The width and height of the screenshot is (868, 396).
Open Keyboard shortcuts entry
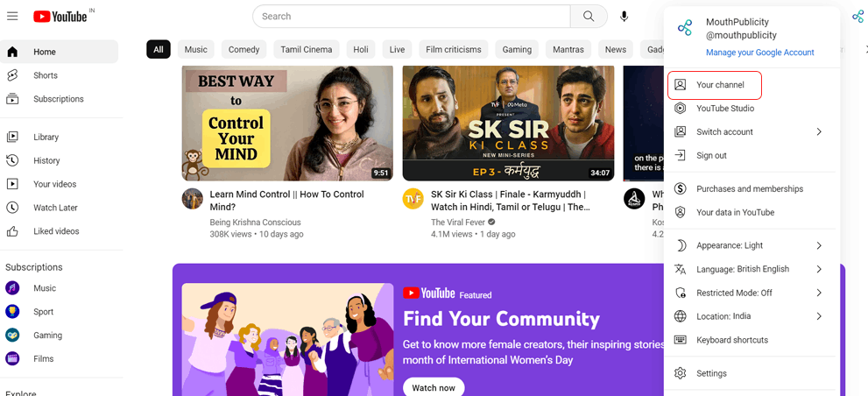tap(752, 340)
